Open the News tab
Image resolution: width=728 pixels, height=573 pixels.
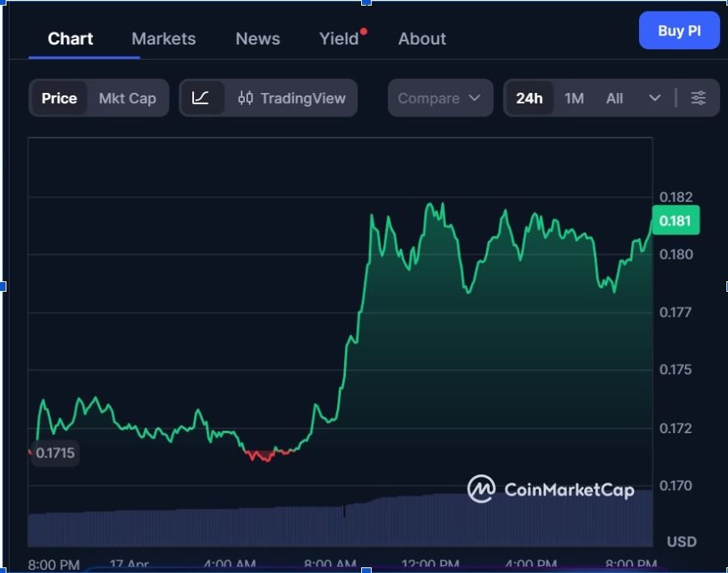click(257, 38)
